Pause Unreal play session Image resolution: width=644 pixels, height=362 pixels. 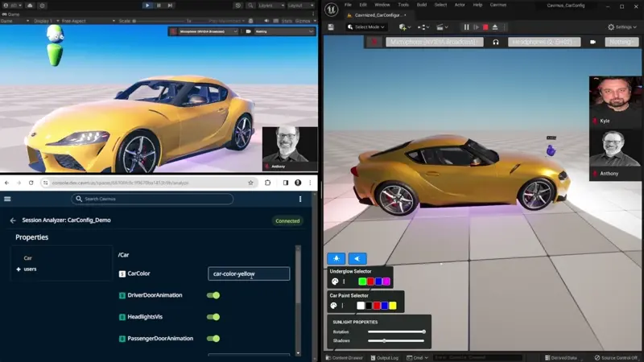point(466,27)
